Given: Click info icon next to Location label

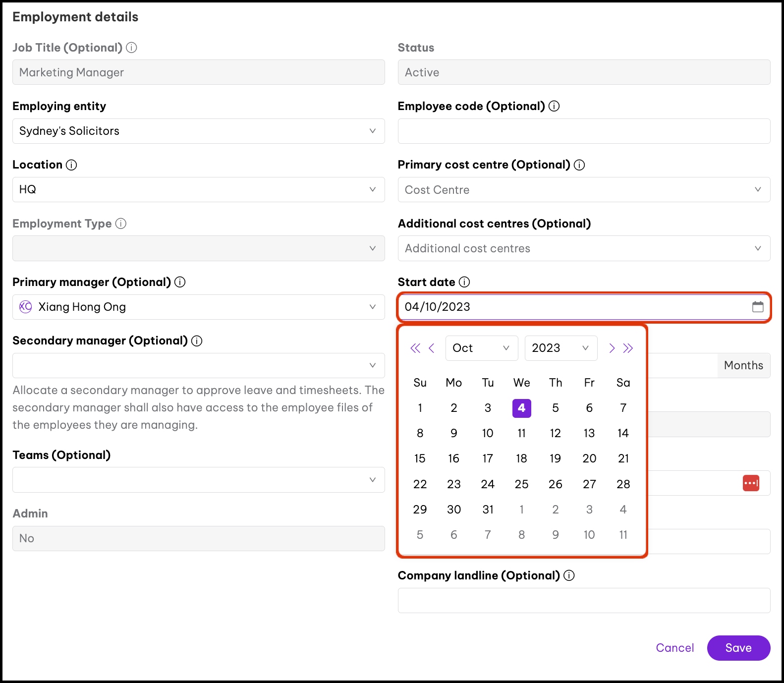Looking at the screenshot, I should (x=71, y=165).
